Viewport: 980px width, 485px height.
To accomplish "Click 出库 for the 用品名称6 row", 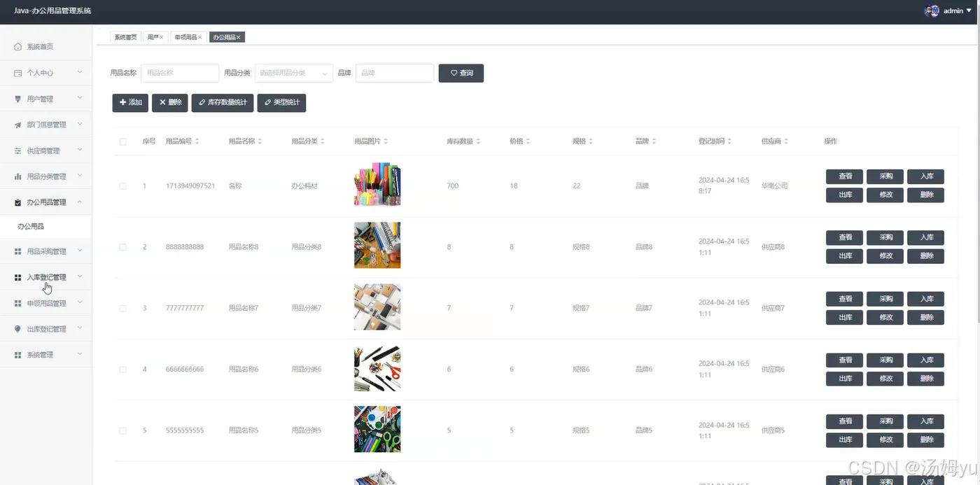I will (846, 379).
